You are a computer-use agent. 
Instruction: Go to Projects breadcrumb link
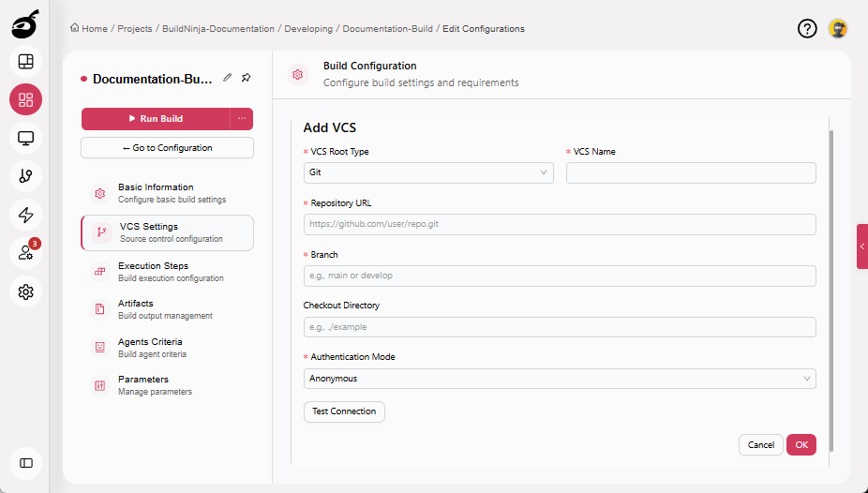[135, 29]
